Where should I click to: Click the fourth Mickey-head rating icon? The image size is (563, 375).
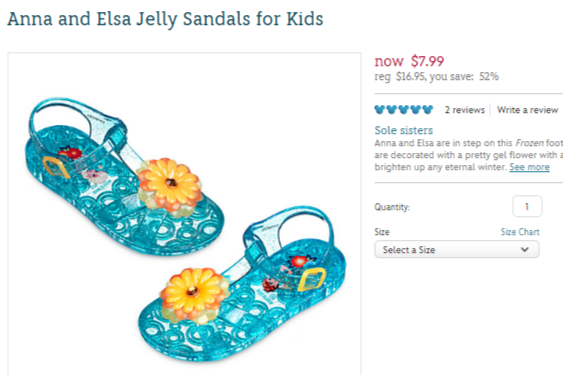[416, 110]
